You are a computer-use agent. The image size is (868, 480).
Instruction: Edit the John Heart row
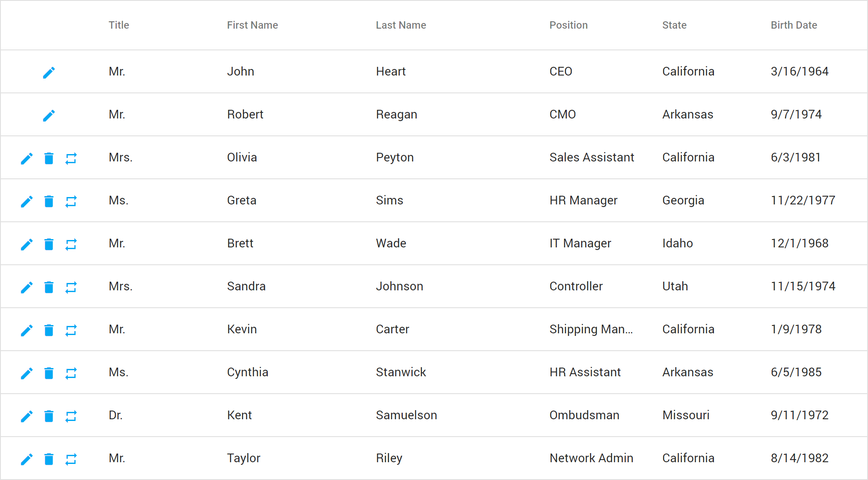click(49, 72)
